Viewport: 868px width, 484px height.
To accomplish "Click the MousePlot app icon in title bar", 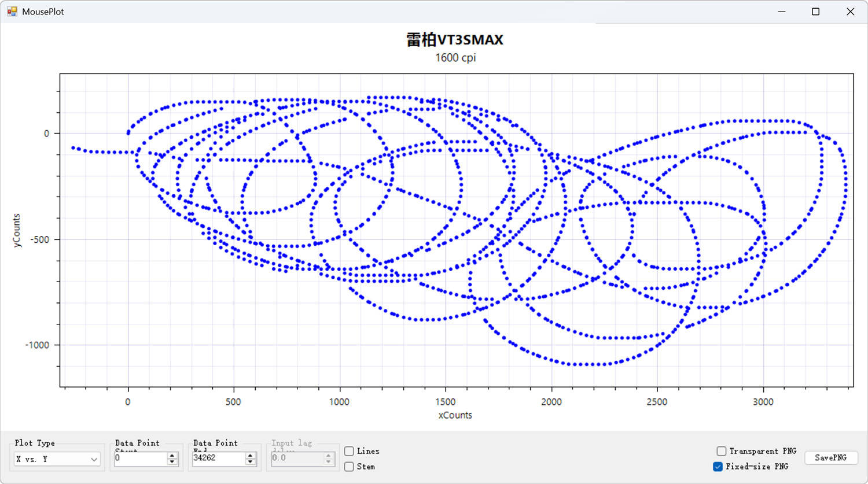I will click(12, 12).
